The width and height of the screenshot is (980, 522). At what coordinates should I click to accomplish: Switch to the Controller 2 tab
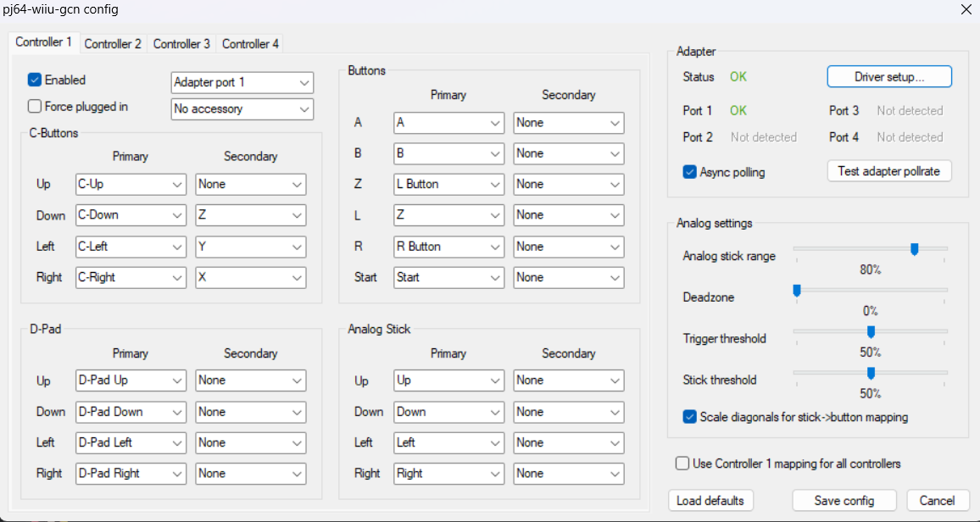113,44
